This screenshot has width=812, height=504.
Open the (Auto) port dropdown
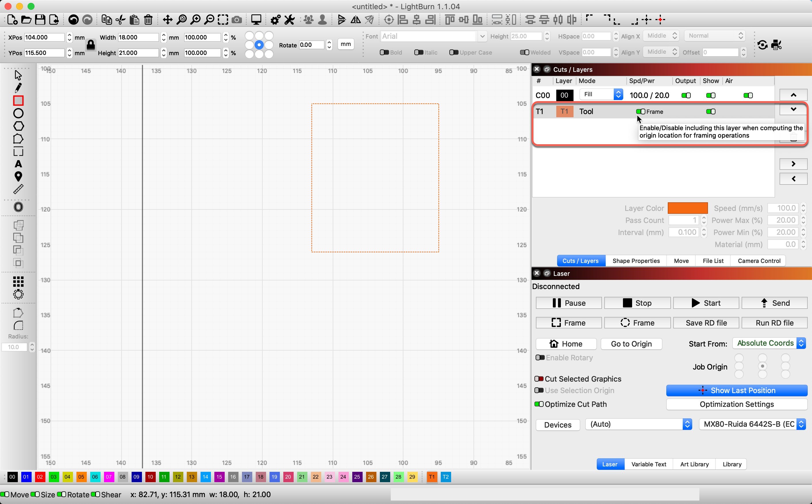638,424
